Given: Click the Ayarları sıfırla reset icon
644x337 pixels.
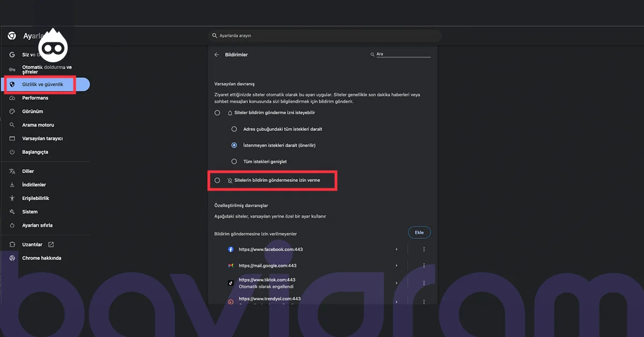Looking at the screenshot, I should click(12, 225).
